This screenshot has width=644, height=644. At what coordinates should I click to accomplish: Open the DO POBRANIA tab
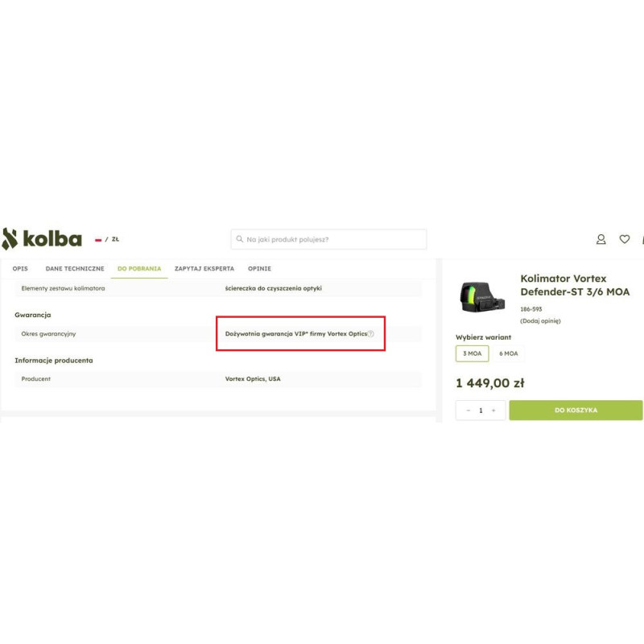(139, 269)
